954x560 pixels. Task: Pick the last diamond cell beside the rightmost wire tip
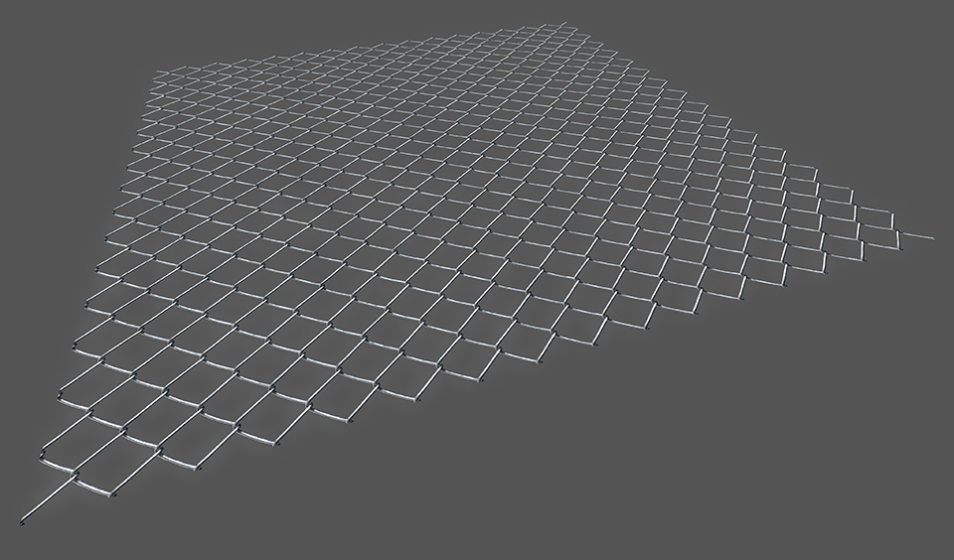[x=877, y=235]
